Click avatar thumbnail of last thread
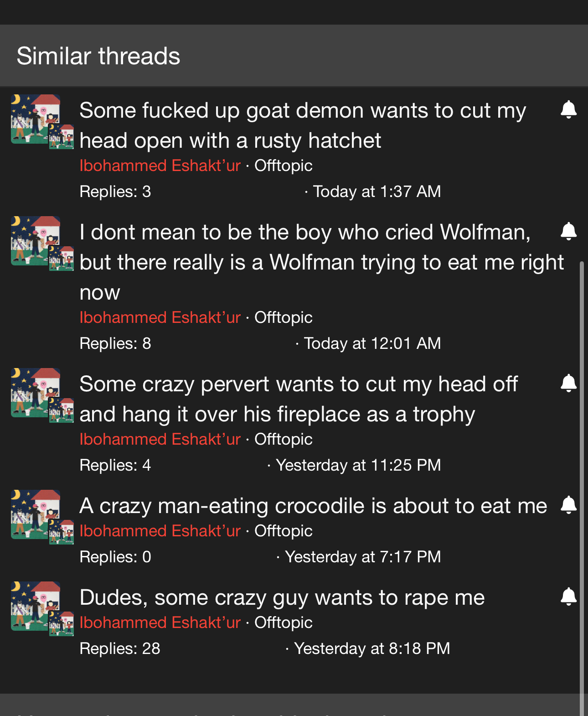 point(36,607)
